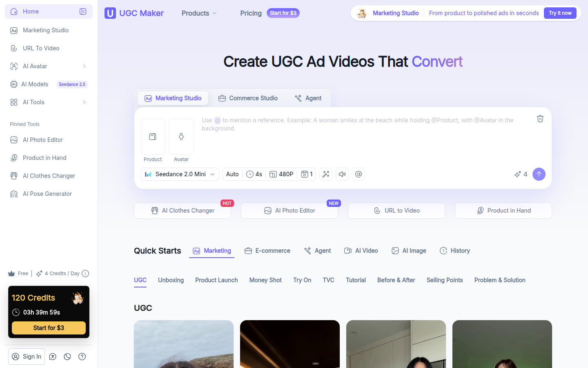588x368 pixels.
Task: Open the Products dropdown menu
Action: pos(199,13)
